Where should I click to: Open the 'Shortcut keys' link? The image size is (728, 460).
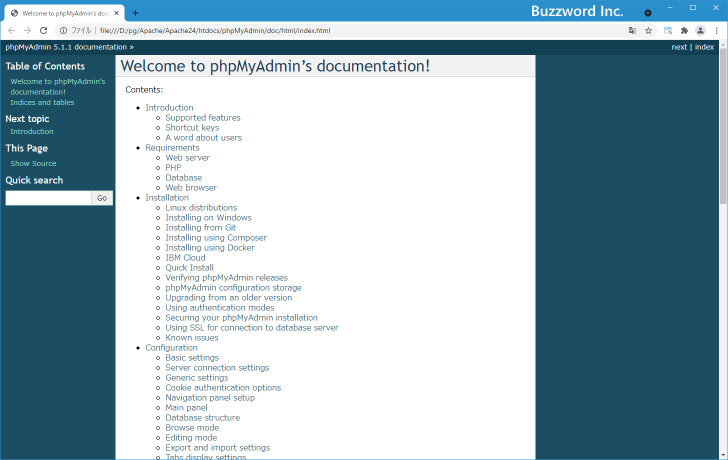pos(192,128)
